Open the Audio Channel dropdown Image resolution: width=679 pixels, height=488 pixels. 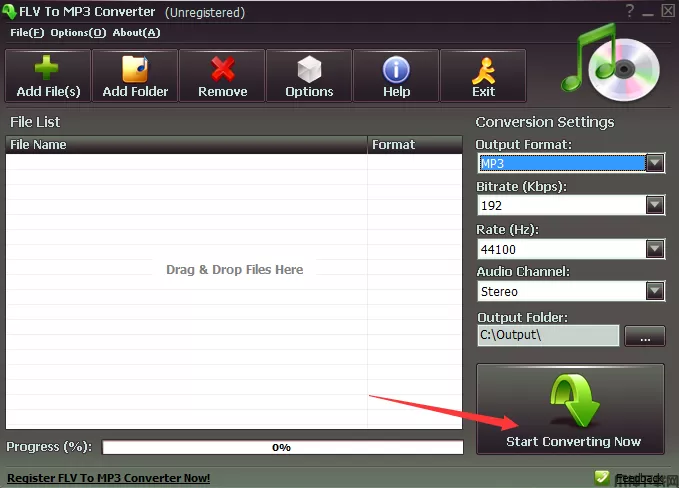pos(655,292)
